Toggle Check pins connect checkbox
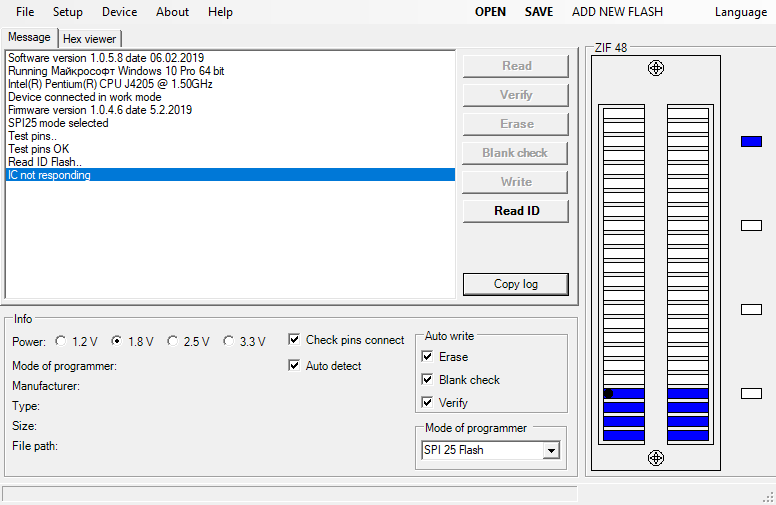The height and width of the screenshot is (505, 776). (x=294, y=340)
